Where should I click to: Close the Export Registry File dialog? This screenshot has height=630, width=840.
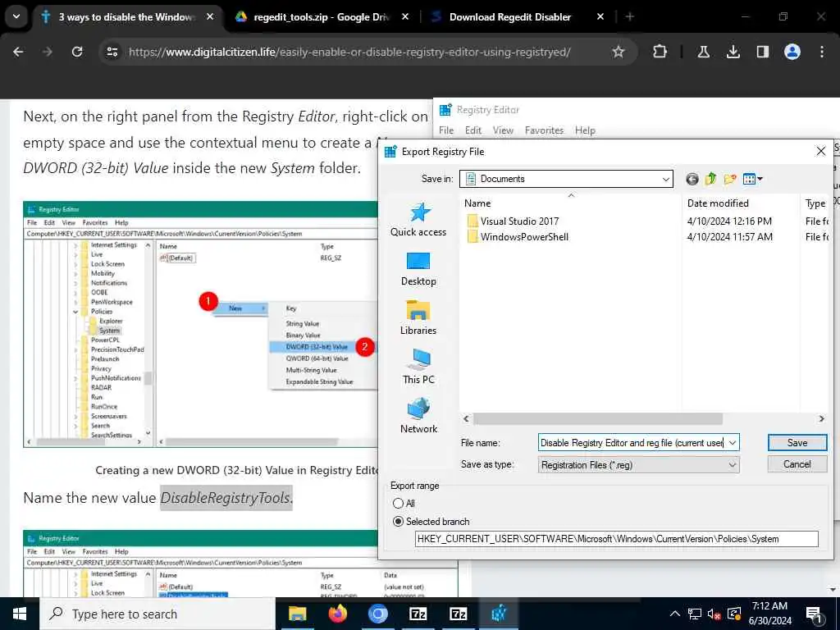click(820, 151)
